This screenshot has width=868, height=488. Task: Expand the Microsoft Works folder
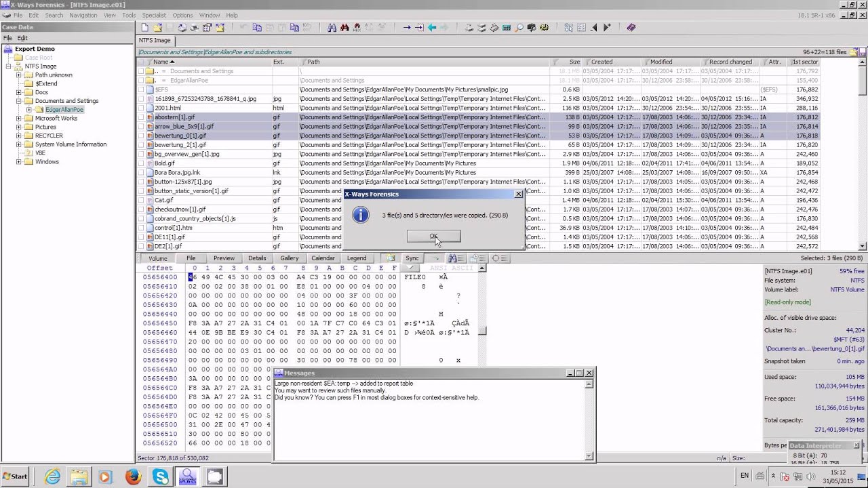19,119
